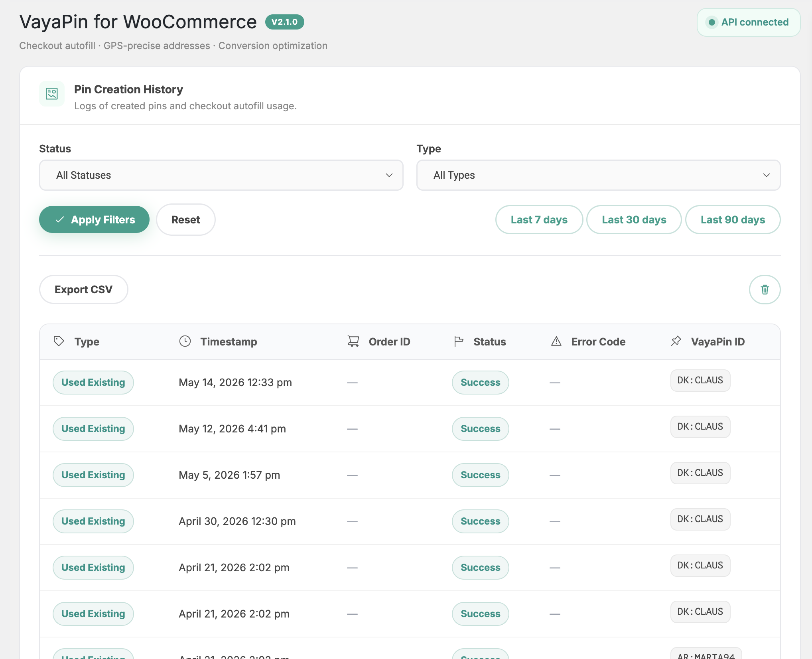Click DK:CLAUS pin ID in May 12 row
The height and width of the screenshot is (659, 812).
coord(700,427)
